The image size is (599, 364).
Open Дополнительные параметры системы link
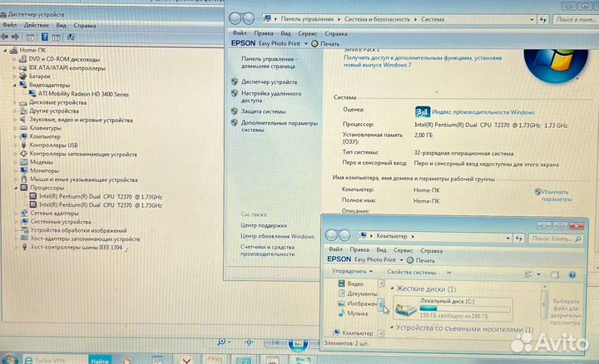tap(280, 126)
